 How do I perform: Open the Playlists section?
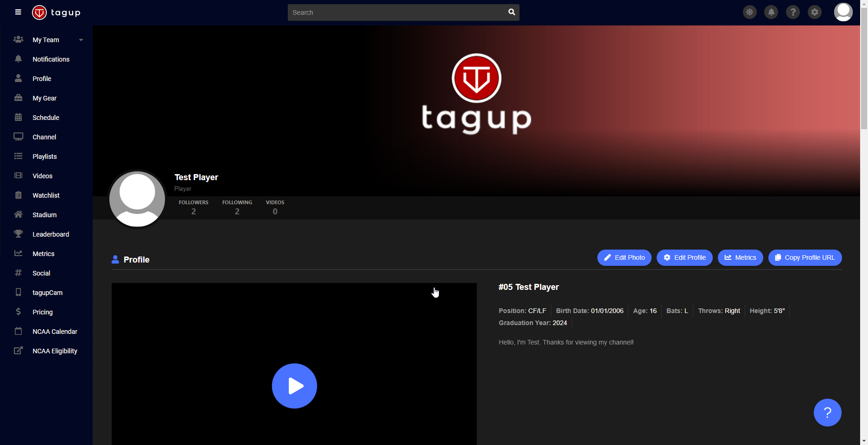click(x=44, y=156)
